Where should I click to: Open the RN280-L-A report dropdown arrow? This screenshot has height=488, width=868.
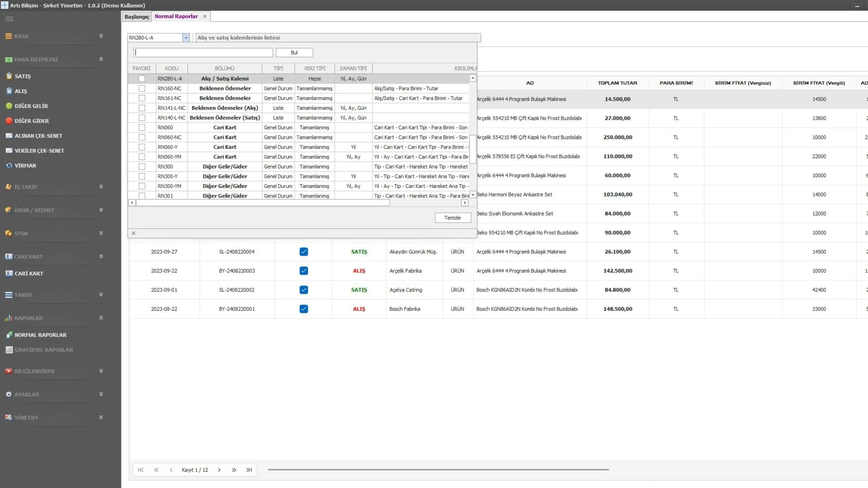coord(186,38)
